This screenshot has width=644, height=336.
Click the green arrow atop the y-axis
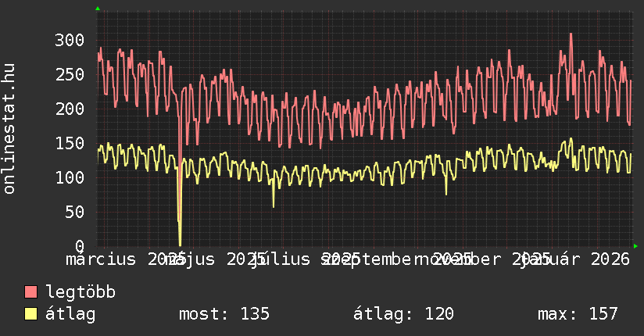(98, 9)
